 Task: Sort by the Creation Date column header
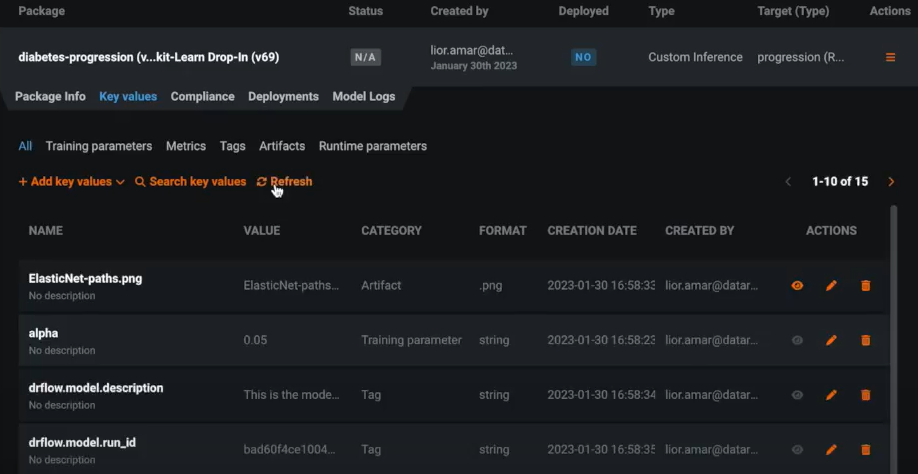591,231
